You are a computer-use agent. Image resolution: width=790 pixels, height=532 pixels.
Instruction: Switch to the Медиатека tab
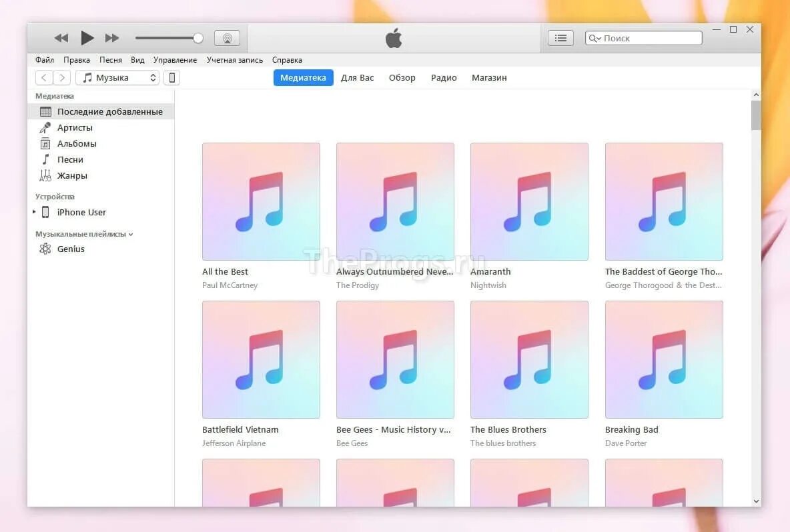tap(304, 77)
